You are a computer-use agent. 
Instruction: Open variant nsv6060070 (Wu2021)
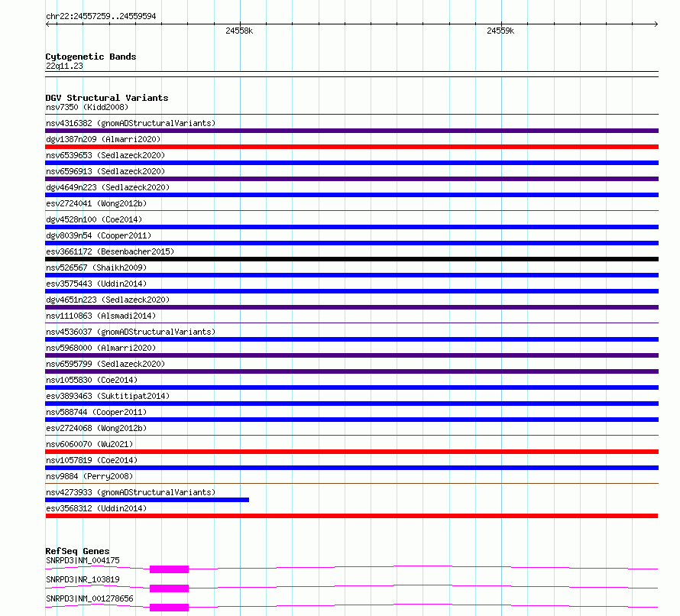(89, 444)
